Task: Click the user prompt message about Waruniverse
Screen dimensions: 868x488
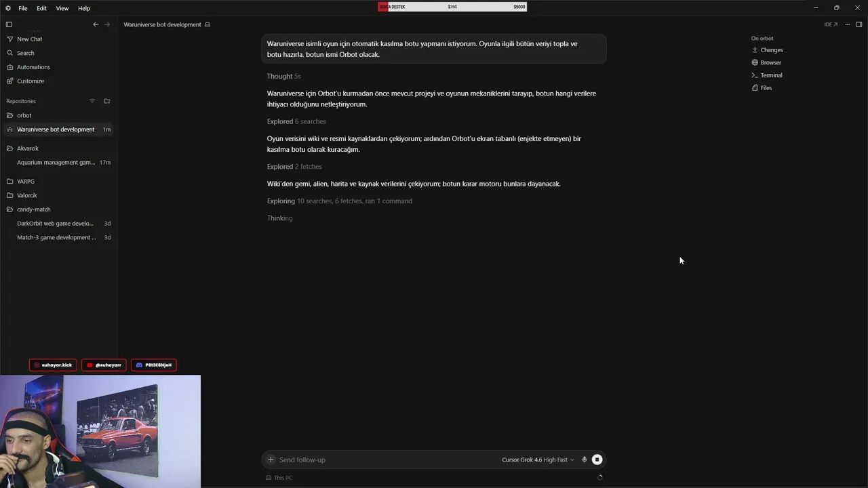Action: click(x=433, y=49)
